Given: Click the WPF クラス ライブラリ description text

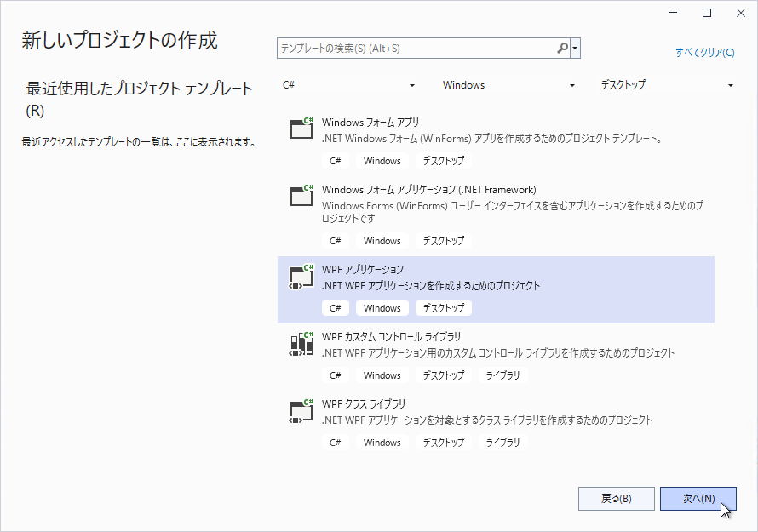Looking at the screenshot, I should coord(487,420).
